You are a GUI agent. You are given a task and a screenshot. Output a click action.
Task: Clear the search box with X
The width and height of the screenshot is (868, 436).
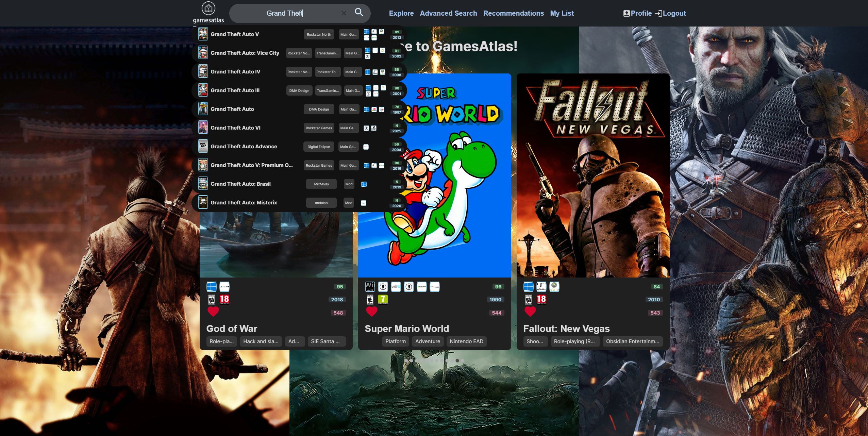click(x=344, y=13)
